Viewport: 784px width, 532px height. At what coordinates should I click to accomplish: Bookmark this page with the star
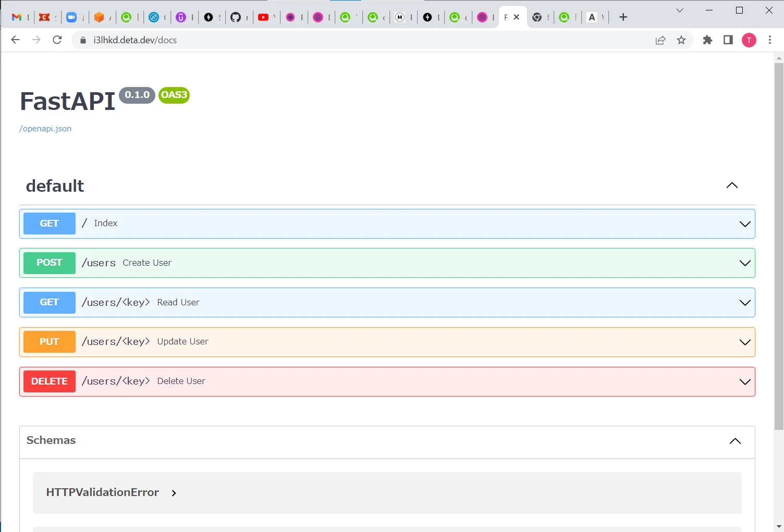coord(681,40)
